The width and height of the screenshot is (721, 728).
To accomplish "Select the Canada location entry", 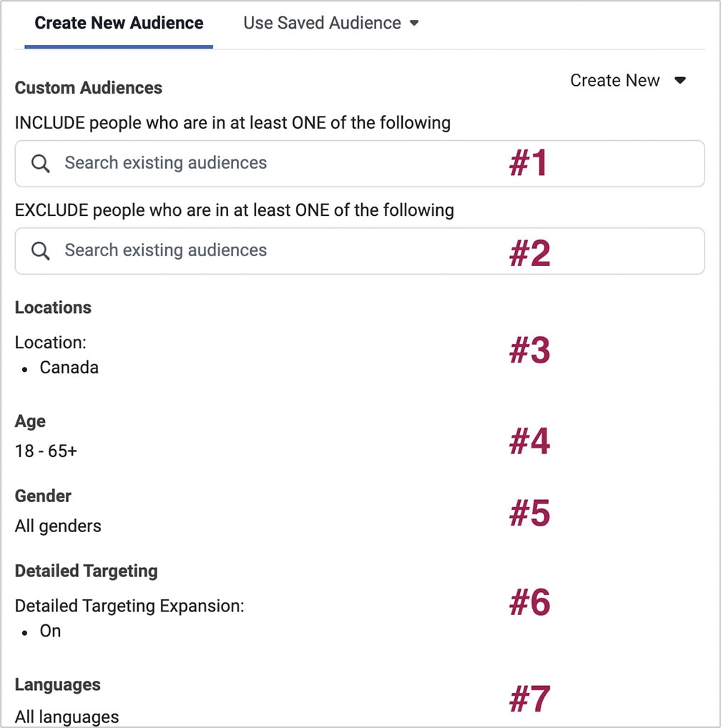I will [x=69, y=368].
